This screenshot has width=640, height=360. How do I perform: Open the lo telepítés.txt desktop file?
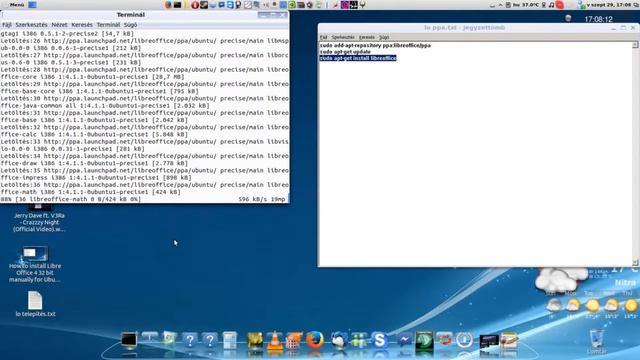(35, 304)
